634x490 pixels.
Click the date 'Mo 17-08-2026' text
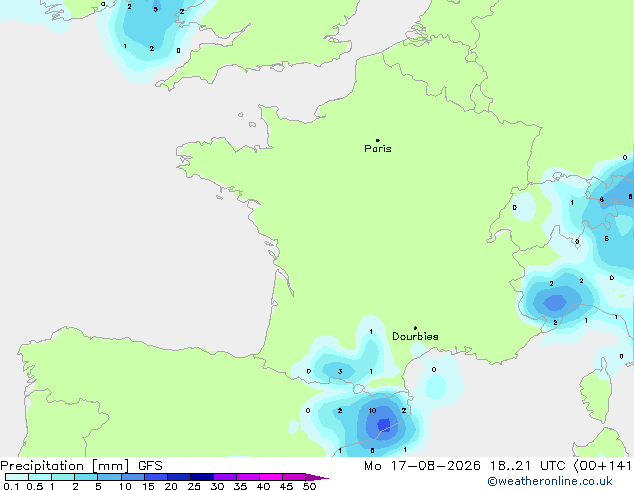422,466
